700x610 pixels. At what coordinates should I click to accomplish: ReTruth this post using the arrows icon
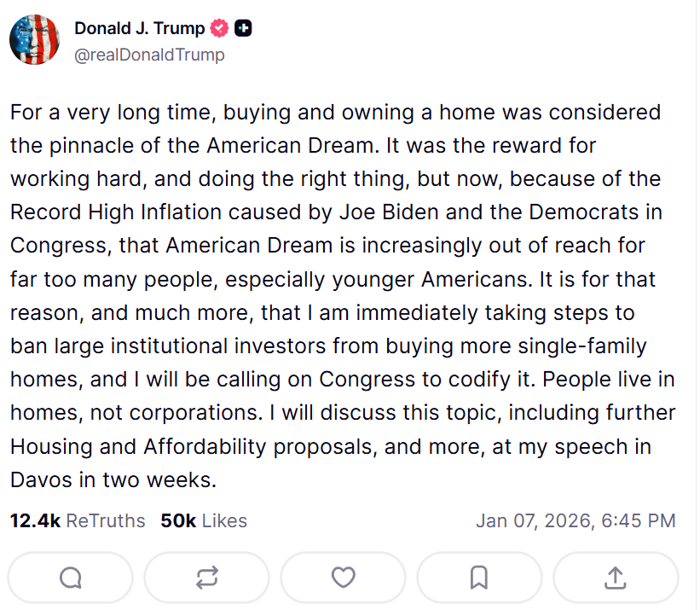207,578
